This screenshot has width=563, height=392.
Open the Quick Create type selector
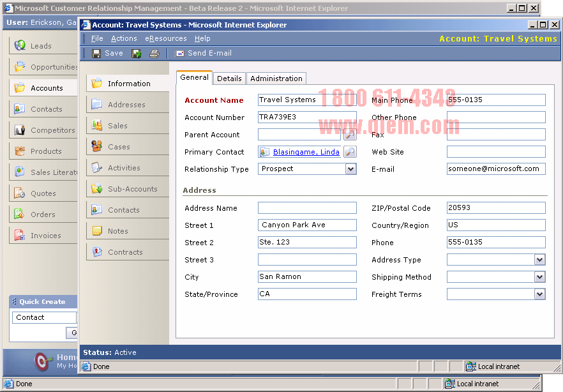click(45, 317)
